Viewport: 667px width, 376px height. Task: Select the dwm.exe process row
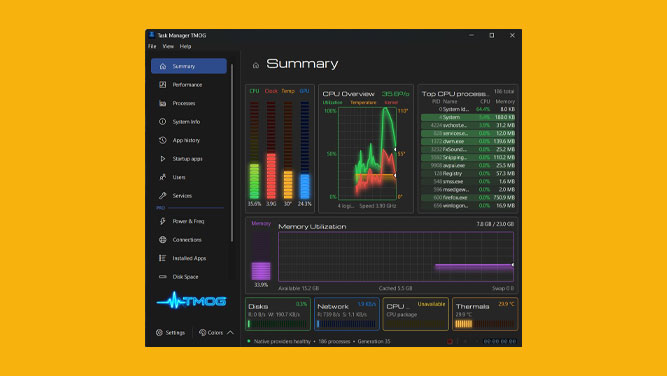point(468,141)
